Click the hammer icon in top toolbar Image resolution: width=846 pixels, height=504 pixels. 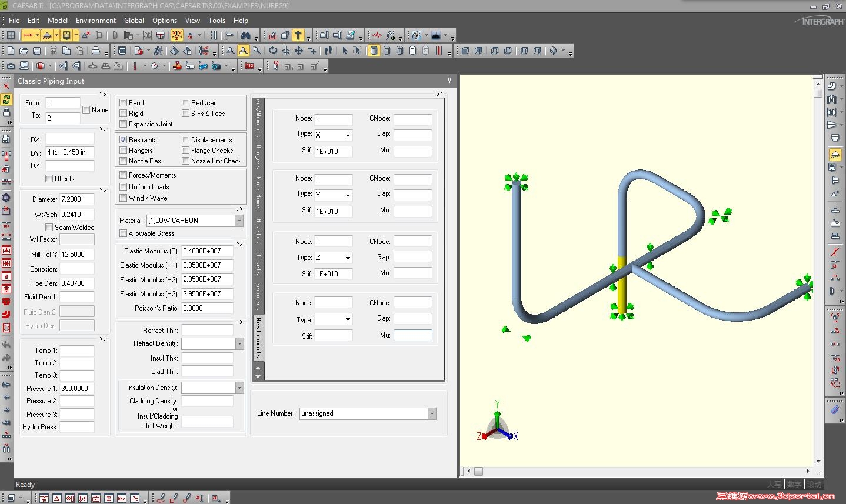pos(298,36)
